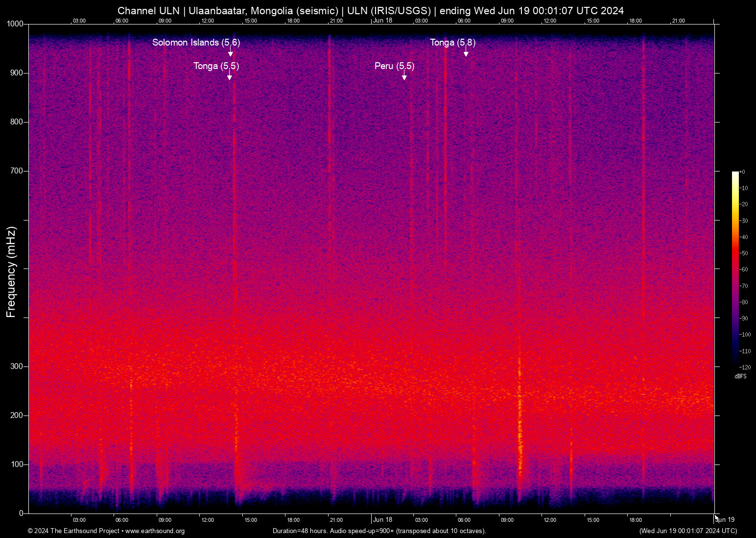Click the Peru (5.5) text label
756x538 pixels.
394,66
